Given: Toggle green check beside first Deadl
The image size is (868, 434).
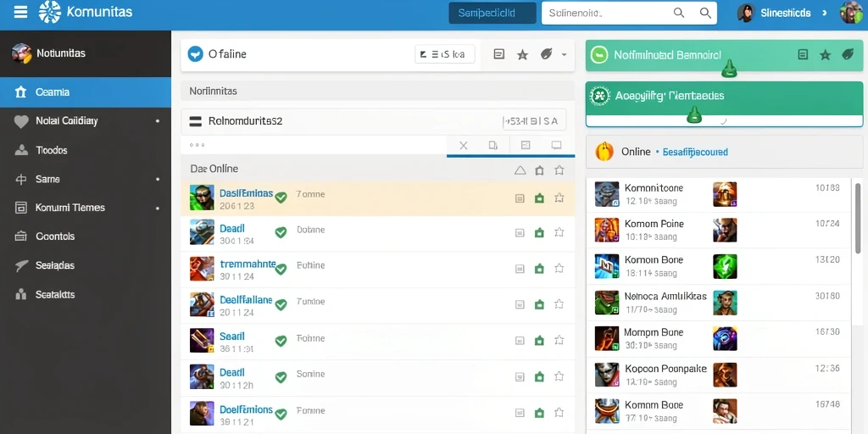Looking at the screenshot, I should pyautogui.click(x=281, y=232).
